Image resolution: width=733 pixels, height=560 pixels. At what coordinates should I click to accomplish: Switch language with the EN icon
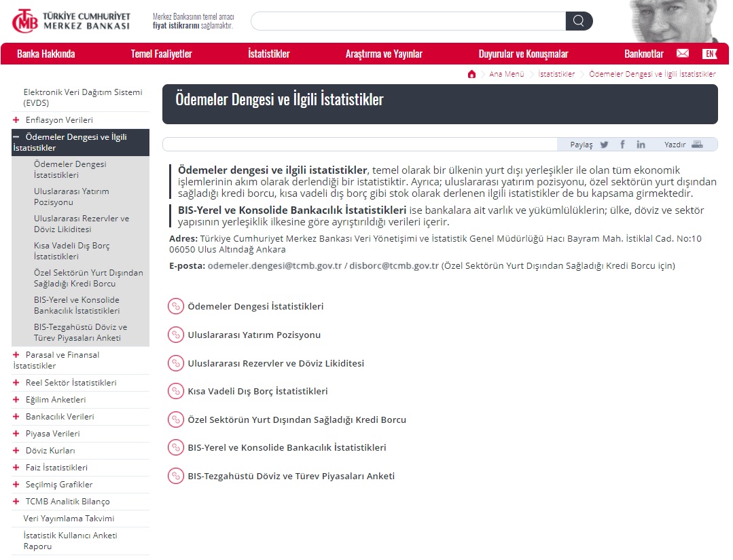[x=709, y=54]
